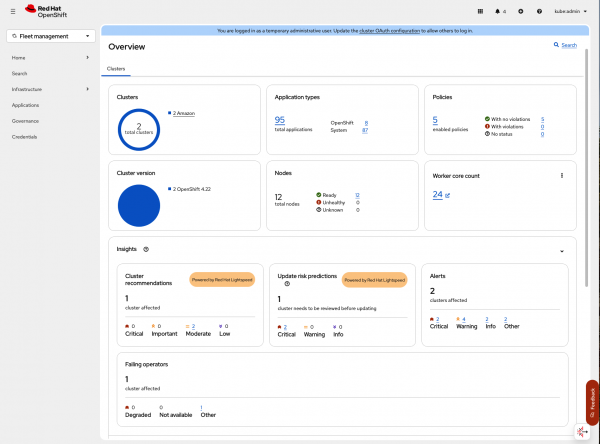Click the cluster OAuth configuration link
The image size is (600, 444).
(390, 31)
